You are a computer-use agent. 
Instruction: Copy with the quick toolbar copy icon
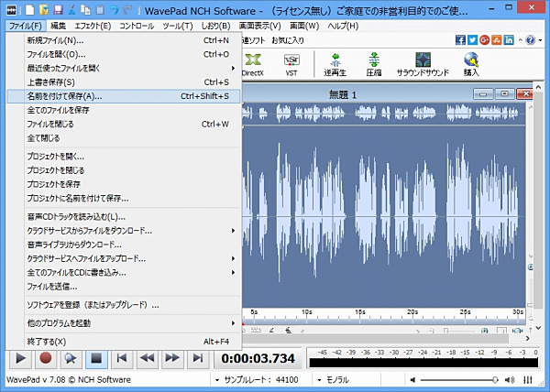(x=86, y=10)
